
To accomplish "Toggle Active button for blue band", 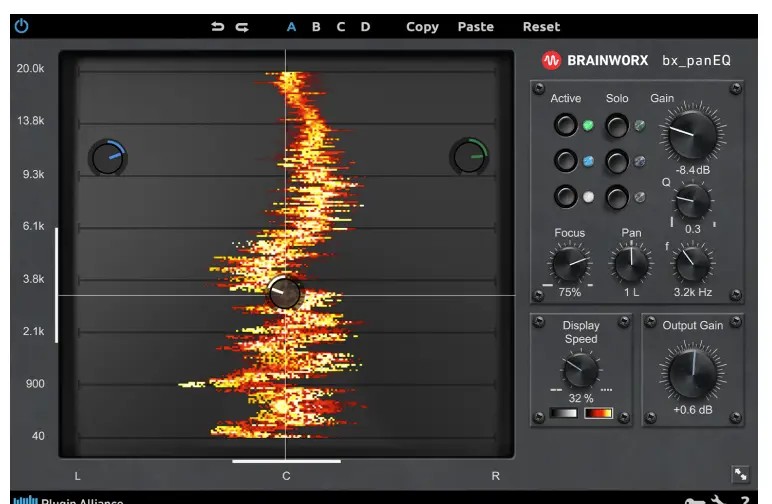I will click(x=565, y=161).
